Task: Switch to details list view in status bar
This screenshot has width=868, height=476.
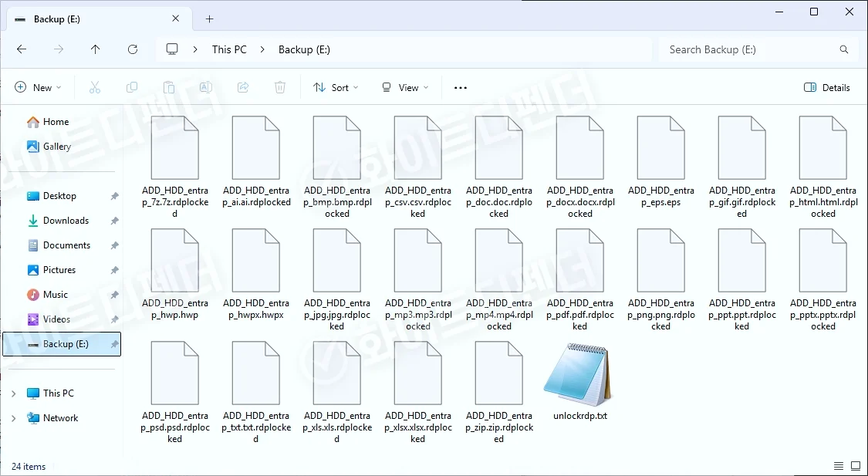Action: 839,466
